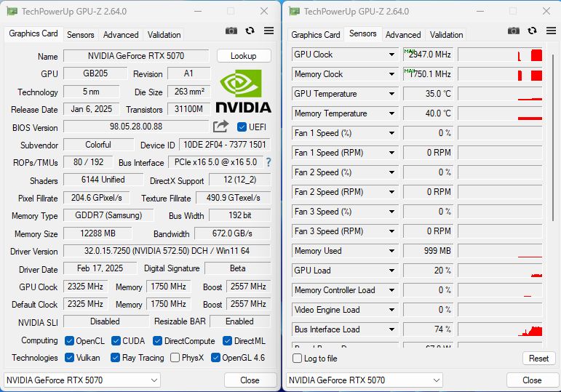This screenshot has height=392, width=561.
Task: Open GPU Temperature sensor dropdown
Action: click(391, 94)
